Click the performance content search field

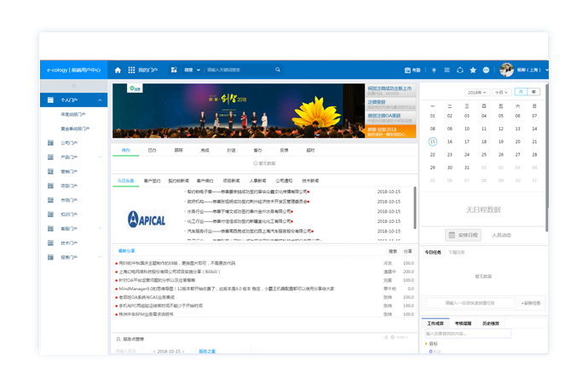(468, 334)
